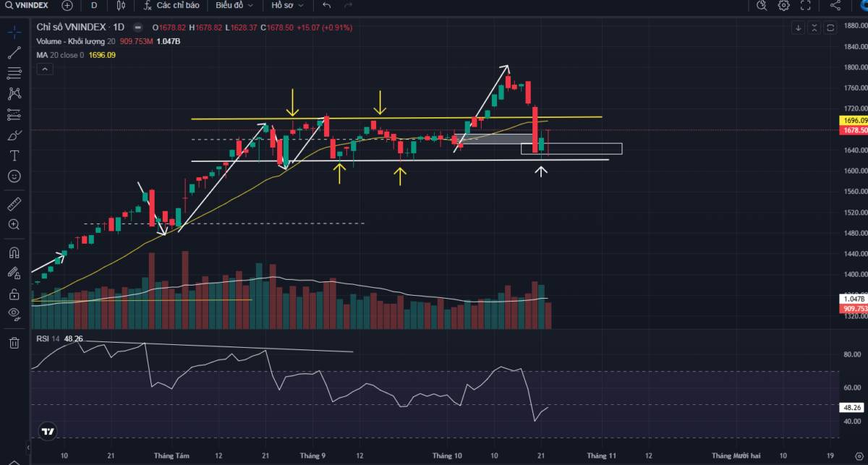The width and height of the screenshot is (868, 465).
Task: Select the XABCD Pattern tool
Action: coord(14,93)
